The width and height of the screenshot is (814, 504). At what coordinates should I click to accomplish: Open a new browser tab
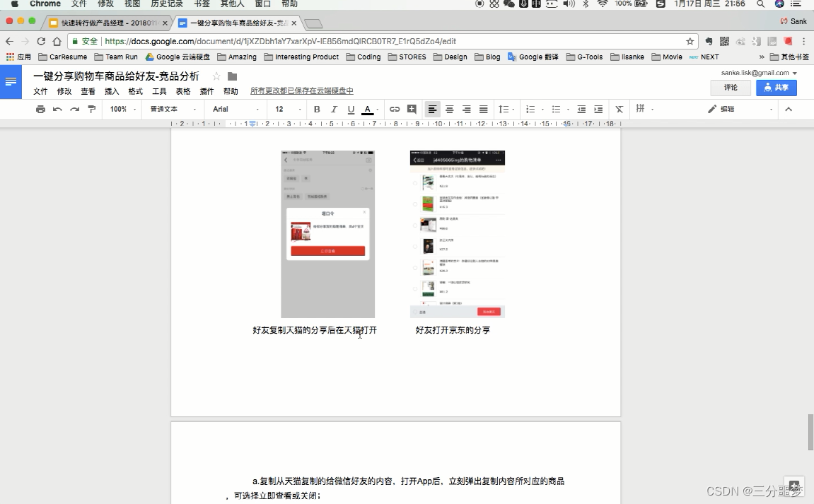coord(313,23)
